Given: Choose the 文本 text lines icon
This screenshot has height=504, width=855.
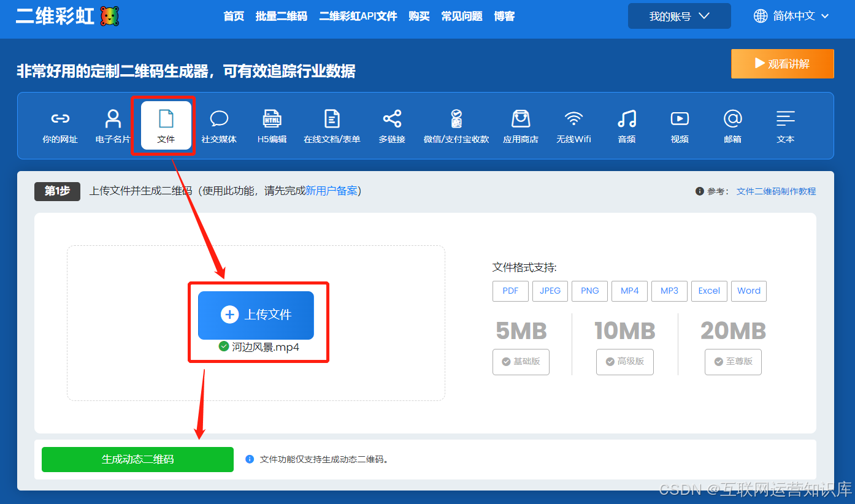Looking at the screenshot, I should pyautogui.click(x=786, y=118).
